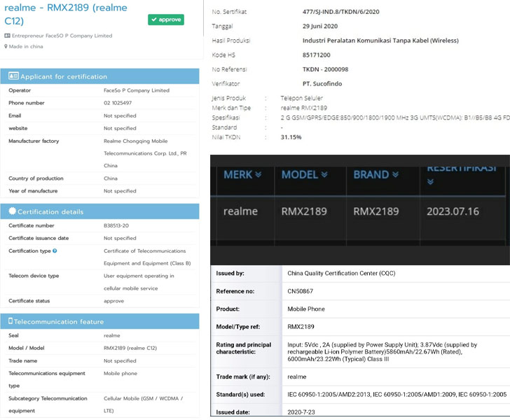Click 'China Quality Certification Center (CQC)'
Screen dimensions: 510x420
tap(341, 274)
